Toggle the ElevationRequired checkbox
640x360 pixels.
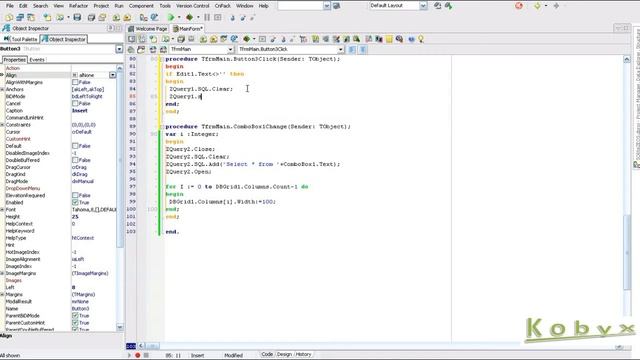75,196
